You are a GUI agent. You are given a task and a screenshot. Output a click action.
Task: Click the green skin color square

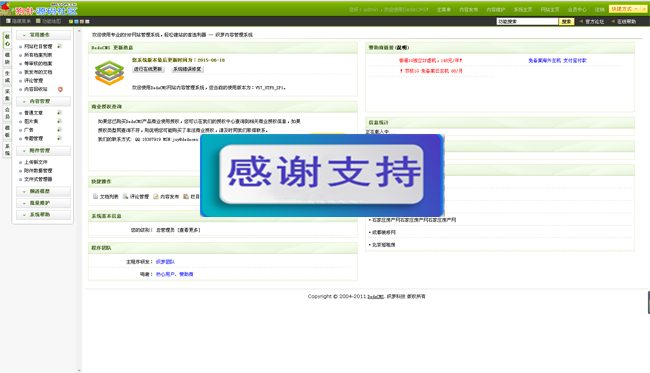pyautogui.click(x=71, y=21)
